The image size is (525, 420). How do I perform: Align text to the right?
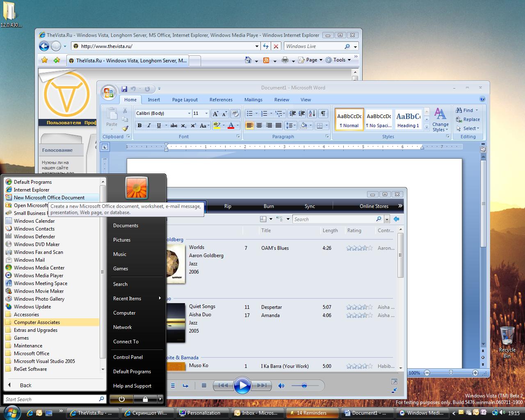pos(269,126)
